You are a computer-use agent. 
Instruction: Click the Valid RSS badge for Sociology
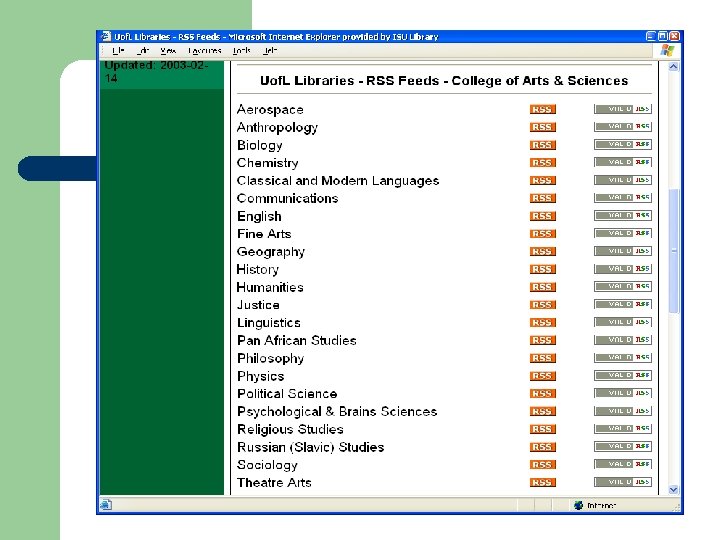coord(623,464)
